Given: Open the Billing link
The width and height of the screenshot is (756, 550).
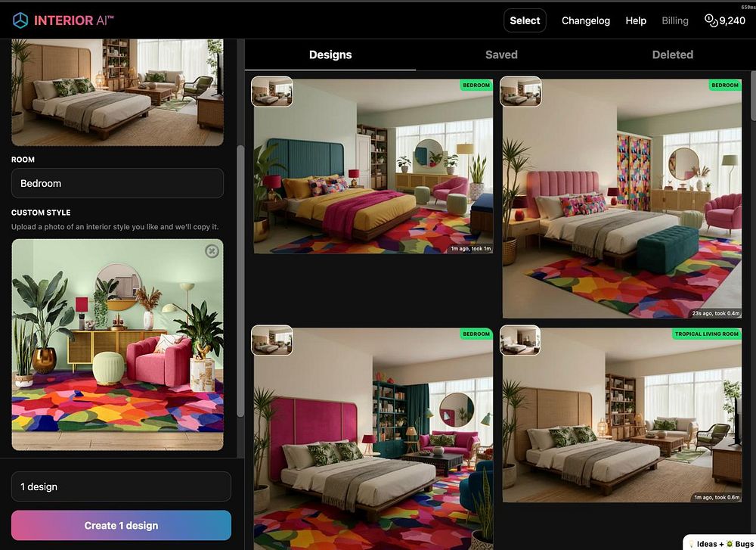Looking at the screenshot, I should tap(675, 20).
